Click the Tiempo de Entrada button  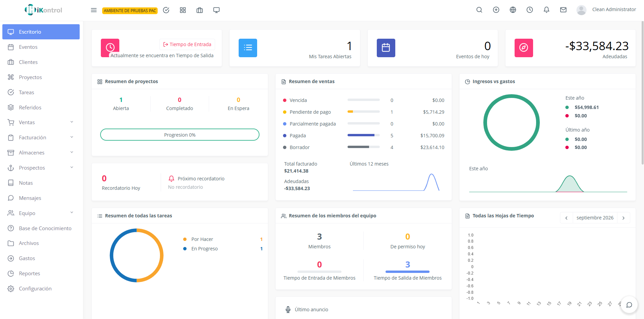click(187, 44)
